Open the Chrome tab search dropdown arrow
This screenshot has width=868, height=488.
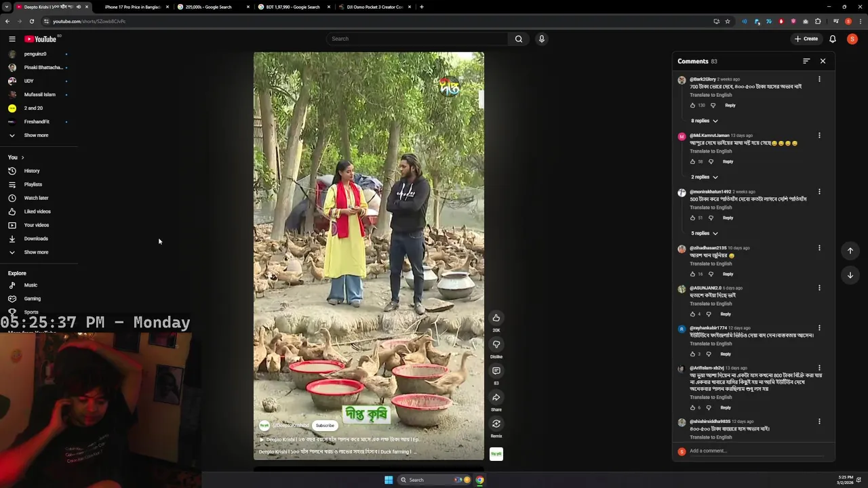[x=6, y=7]
